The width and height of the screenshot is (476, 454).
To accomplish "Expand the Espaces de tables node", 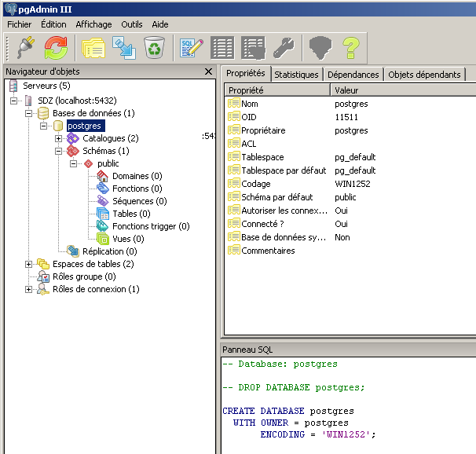I will pos(29,264).
